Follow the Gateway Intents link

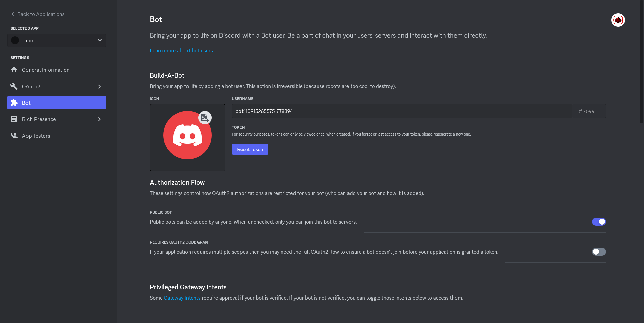[x=182, y=298]
